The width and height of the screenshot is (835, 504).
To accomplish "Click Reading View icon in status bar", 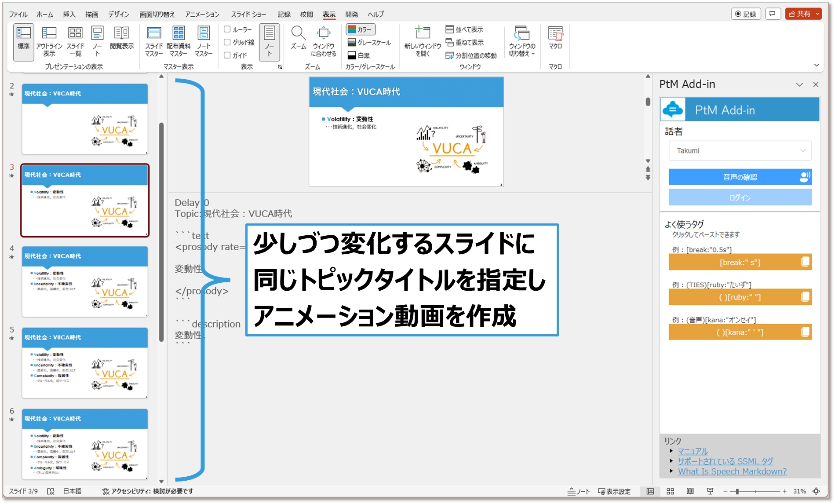I will click(690, 491).
